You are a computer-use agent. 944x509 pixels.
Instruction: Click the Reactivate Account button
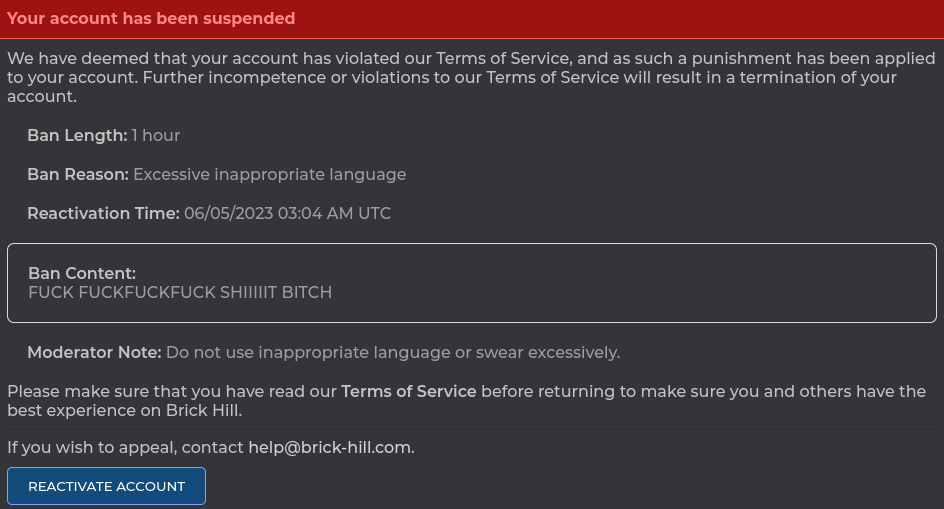coord(106,486)
